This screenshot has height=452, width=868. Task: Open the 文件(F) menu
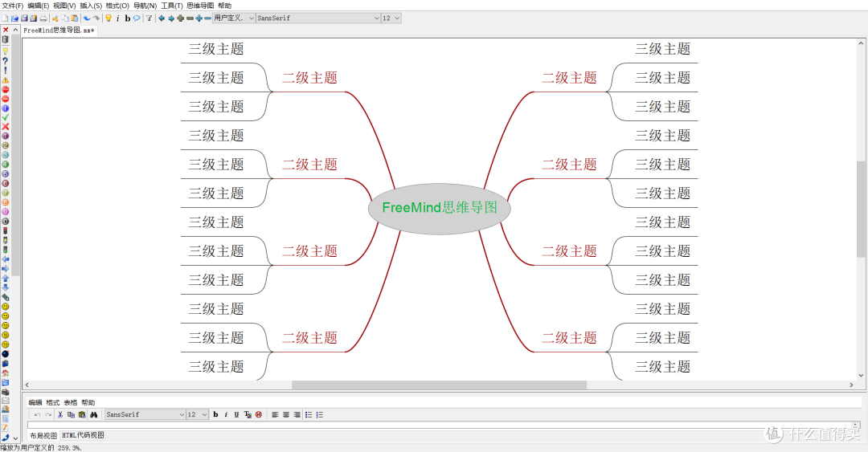coord(12,6)
